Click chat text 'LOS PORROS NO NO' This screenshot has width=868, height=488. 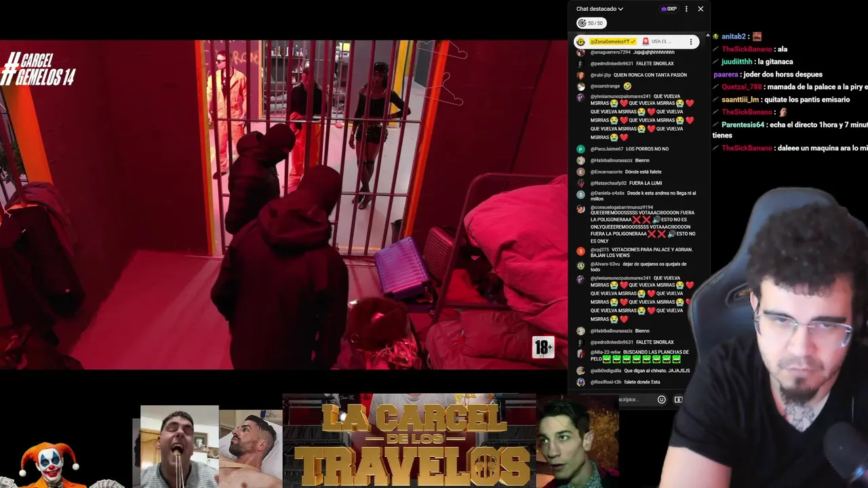tap(647, 149)
